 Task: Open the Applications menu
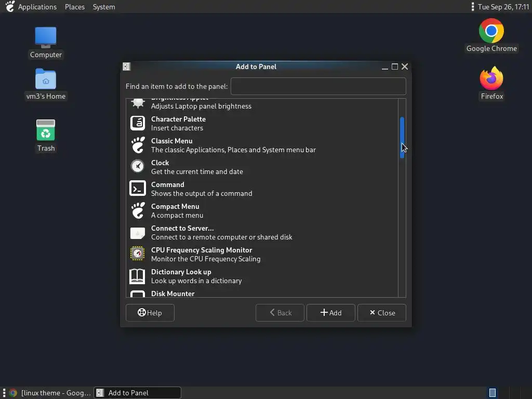(37, 7)
